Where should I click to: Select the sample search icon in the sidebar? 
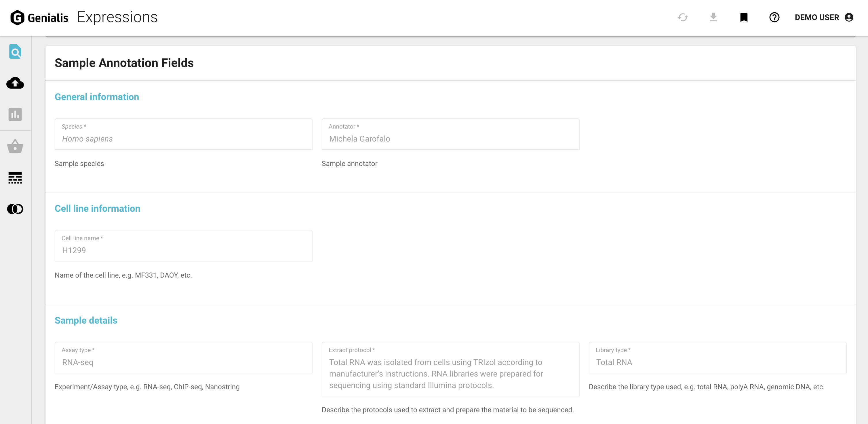(15, 51)
